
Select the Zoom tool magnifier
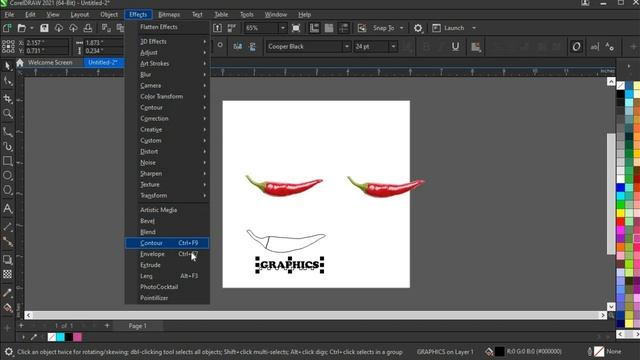point(7,114)
